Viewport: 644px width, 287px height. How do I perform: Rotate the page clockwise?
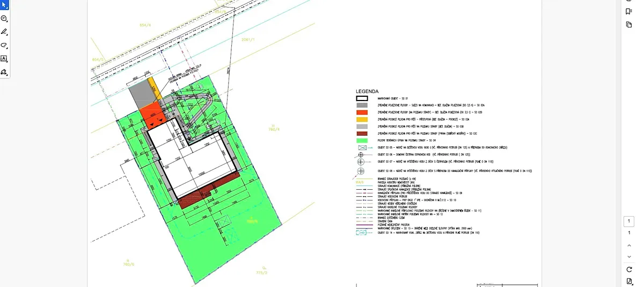[x=629, y=269]
